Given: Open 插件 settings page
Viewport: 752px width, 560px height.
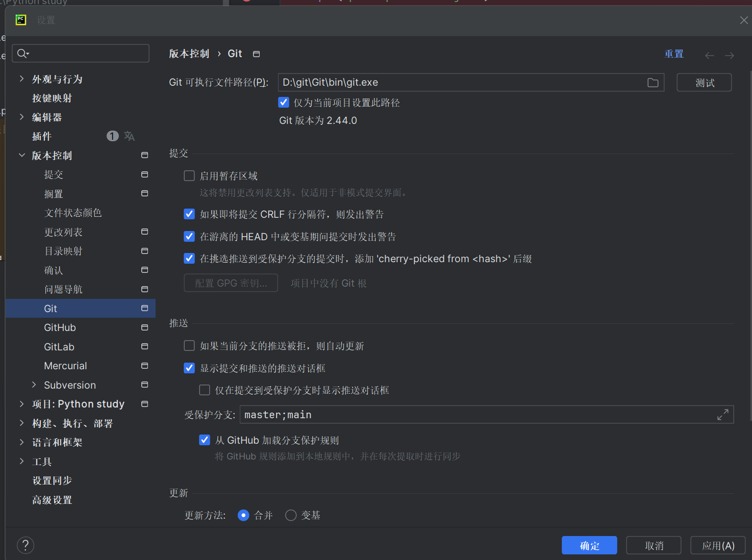Looking at the screenshot, I should [x=42, y=137].
